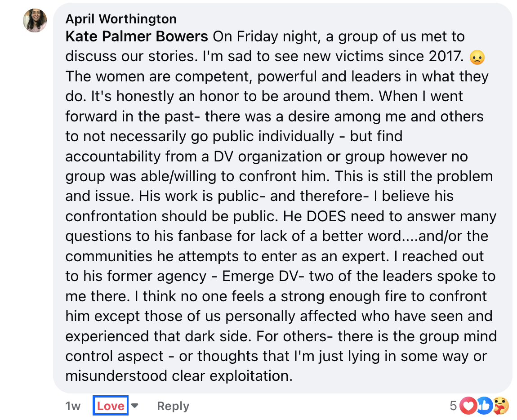The width and height of the screenshot is (517, 420).
Task: Open April Worthington's profile from her name
Action: pyautogui.click(x=121, y=19)
